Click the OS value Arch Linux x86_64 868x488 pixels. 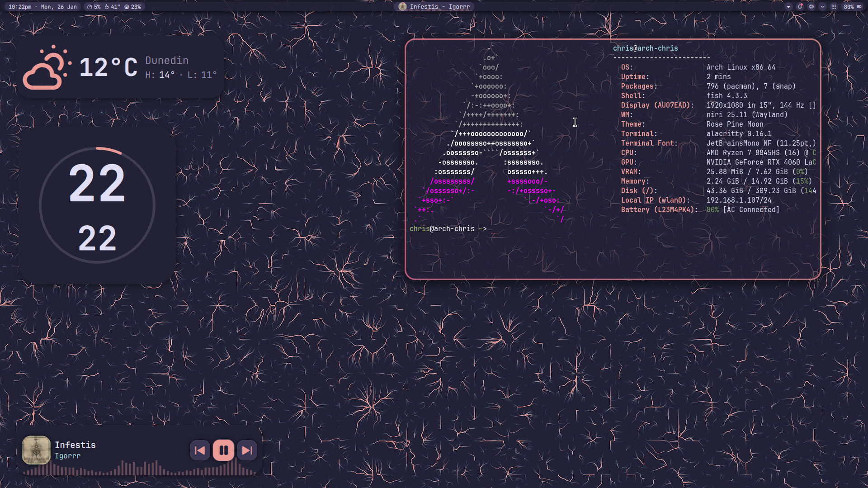[741, 67]
